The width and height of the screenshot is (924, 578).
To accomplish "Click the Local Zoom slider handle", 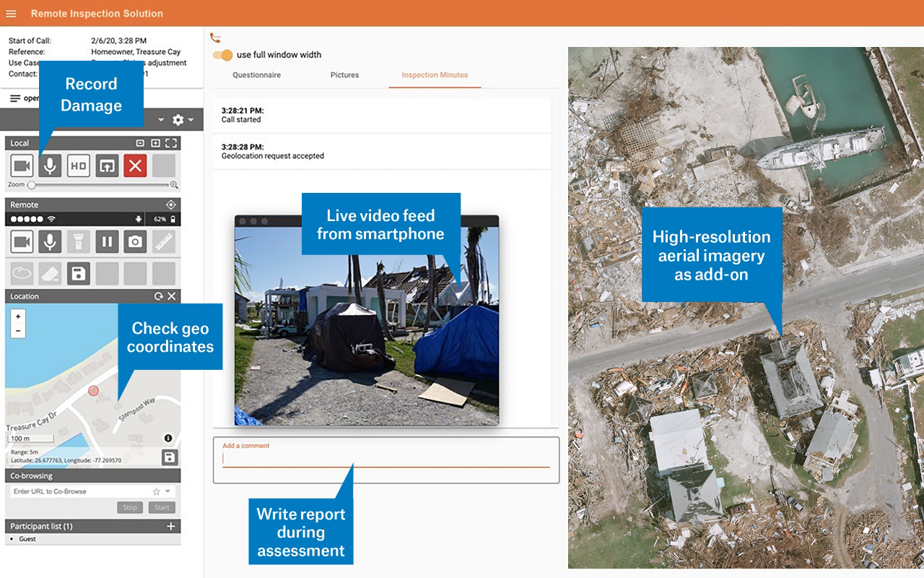I will click(32, 185).
